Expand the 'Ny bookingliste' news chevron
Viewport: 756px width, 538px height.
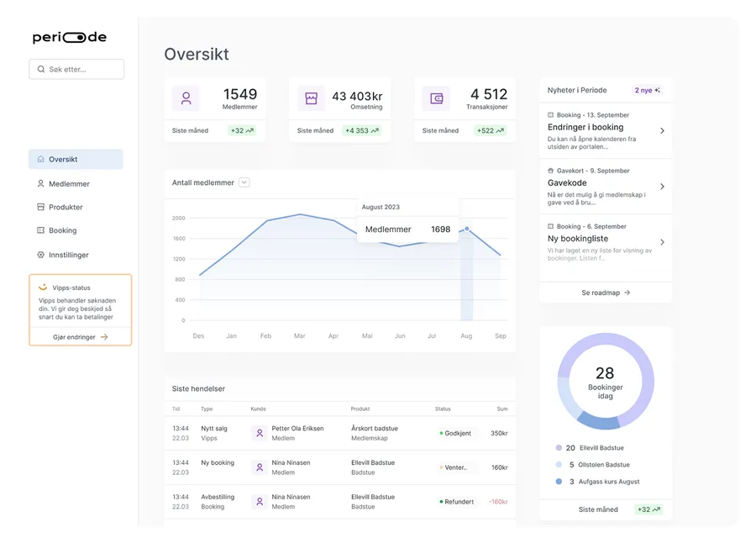pos(662,242)
